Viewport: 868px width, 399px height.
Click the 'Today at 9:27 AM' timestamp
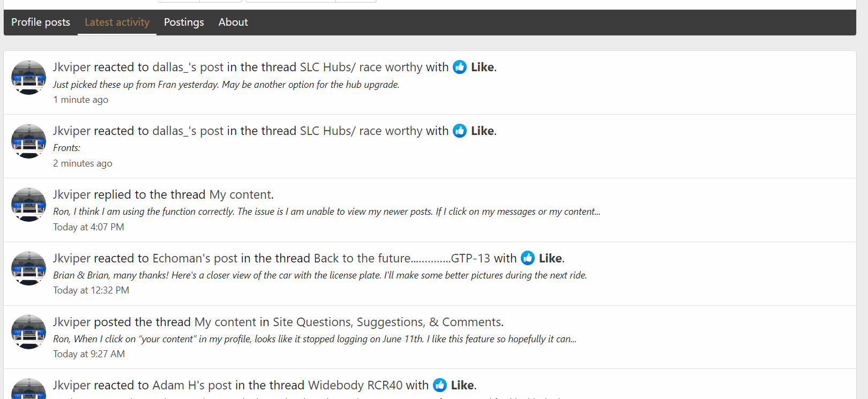coord(89,354)
